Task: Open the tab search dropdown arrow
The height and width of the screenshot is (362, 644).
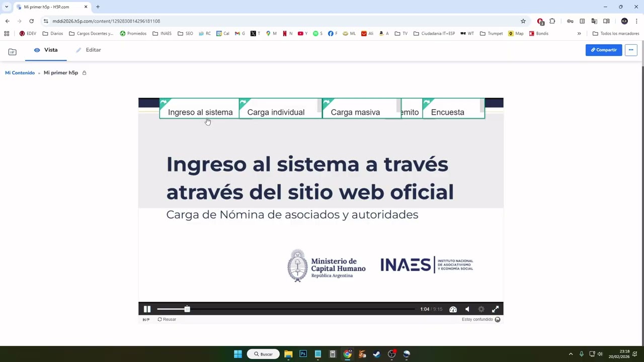Action: pos(7,7)
